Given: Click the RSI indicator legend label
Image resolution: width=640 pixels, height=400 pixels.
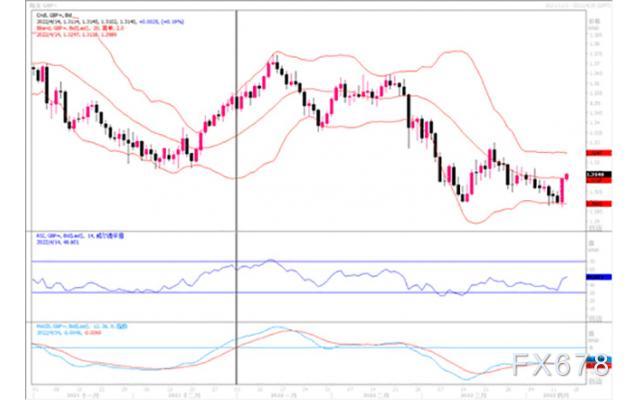Looking at the screenshot, I should pos(80,236).
